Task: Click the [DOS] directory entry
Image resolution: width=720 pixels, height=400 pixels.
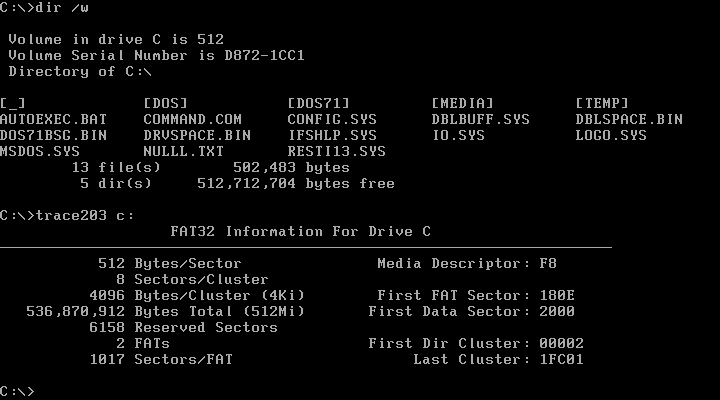Action: coord(165,103)
